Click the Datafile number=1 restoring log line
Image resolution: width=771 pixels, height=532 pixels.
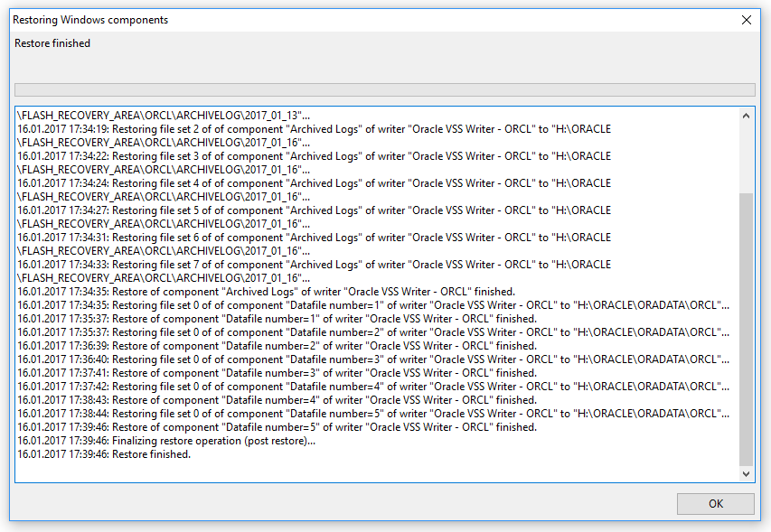coord(372,305)
